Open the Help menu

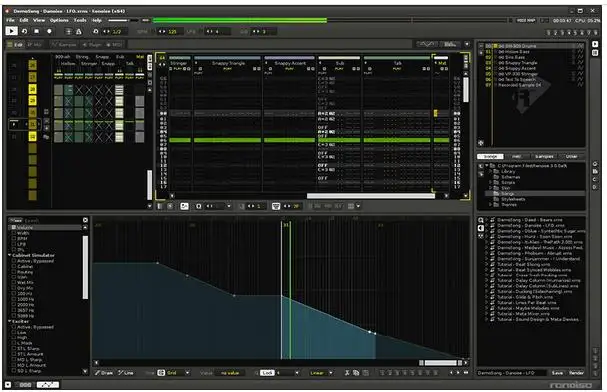click(97, 20)
